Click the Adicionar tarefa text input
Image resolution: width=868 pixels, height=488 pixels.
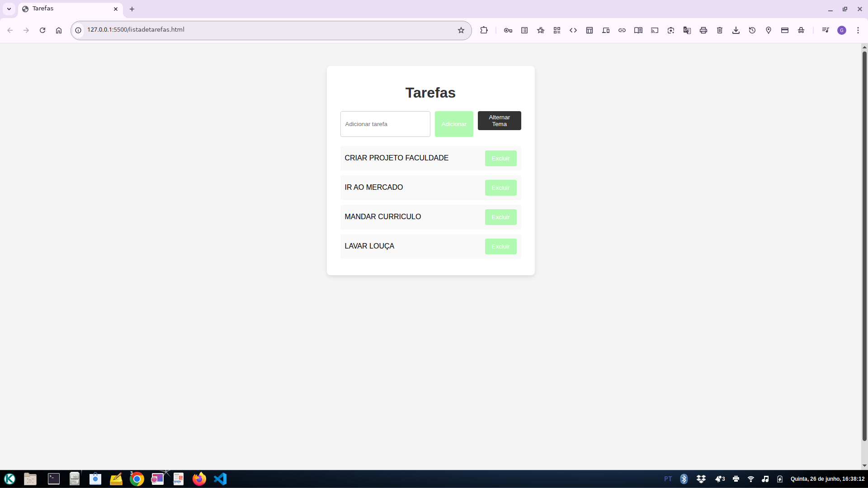[385, 124]
